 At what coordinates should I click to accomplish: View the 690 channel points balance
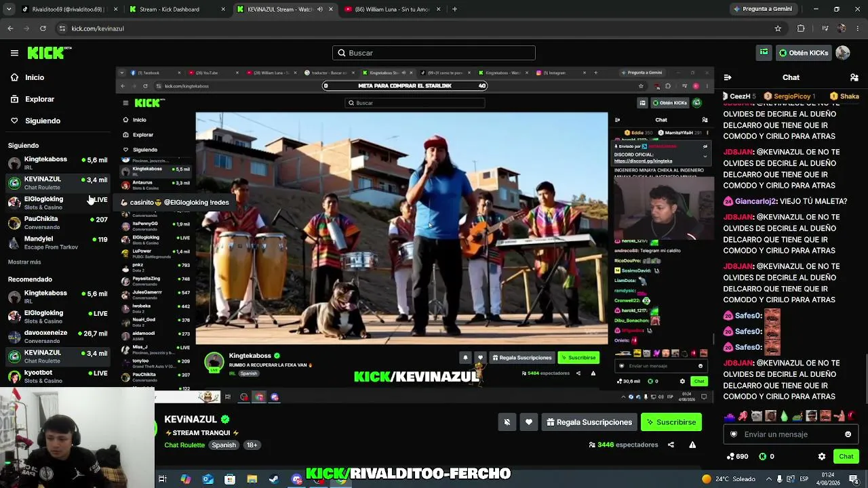click(737, 456)
